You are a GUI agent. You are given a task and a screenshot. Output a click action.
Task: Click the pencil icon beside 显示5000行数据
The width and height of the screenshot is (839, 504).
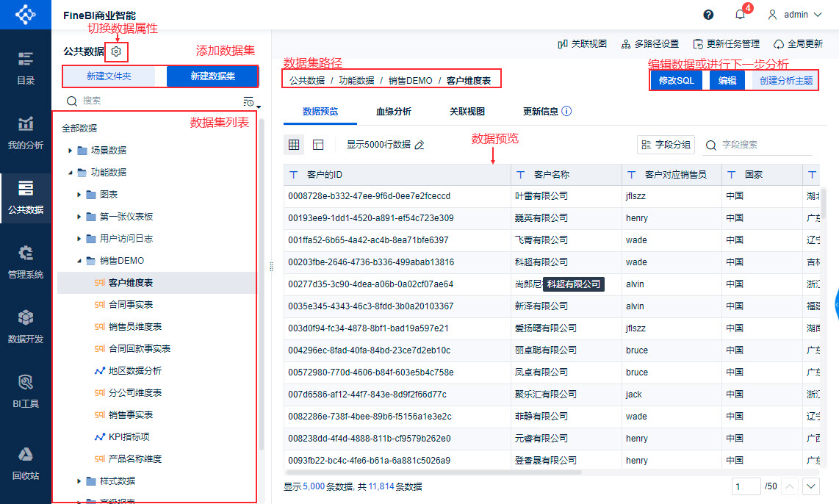(x=419, y=145)
